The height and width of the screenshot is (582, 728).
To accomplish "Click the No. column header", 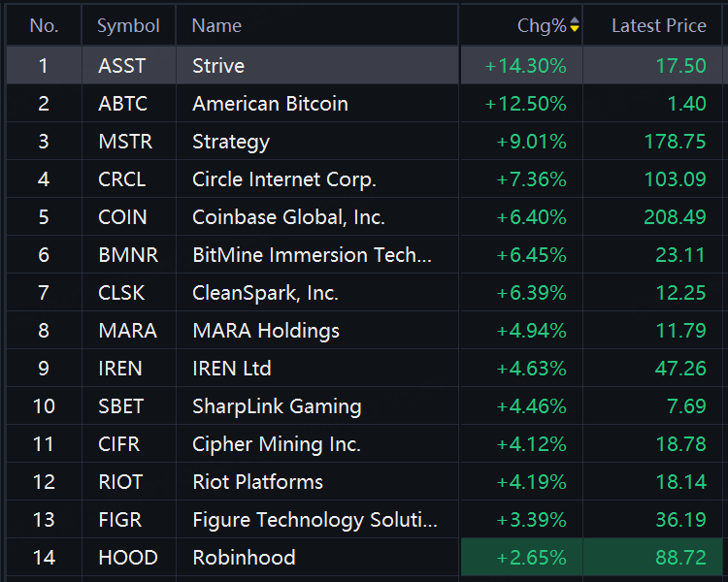I will coord(44,25).
